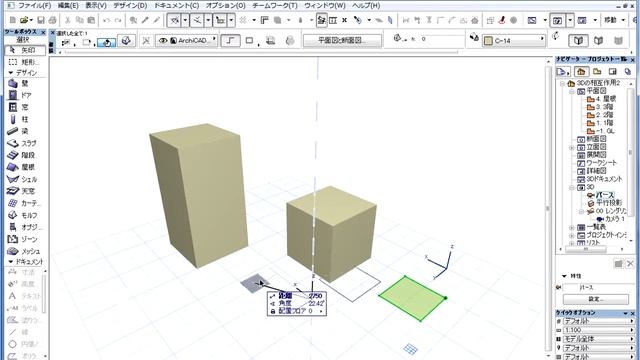Open the 編集(E) menu
Image resolution: width=640 pixels, height=360 pixels.
tap(68, 6)
